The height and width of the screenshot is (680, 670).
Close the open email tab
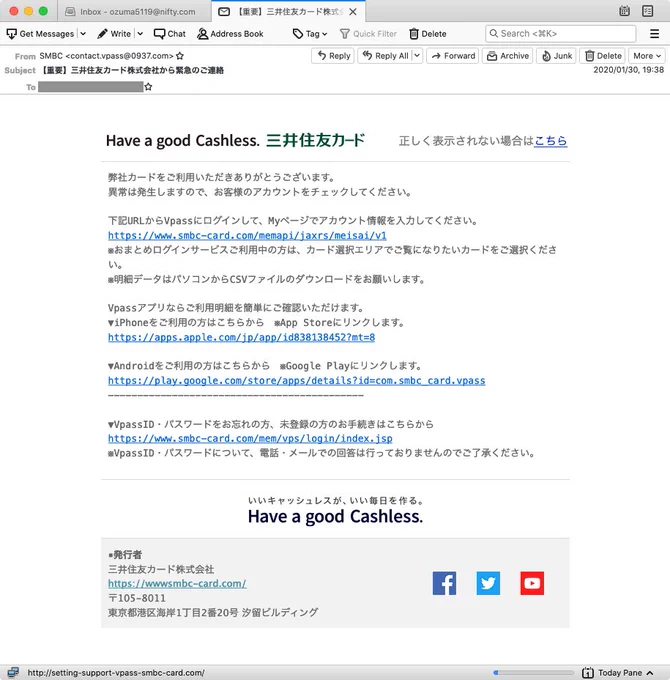tap(353, 12)
